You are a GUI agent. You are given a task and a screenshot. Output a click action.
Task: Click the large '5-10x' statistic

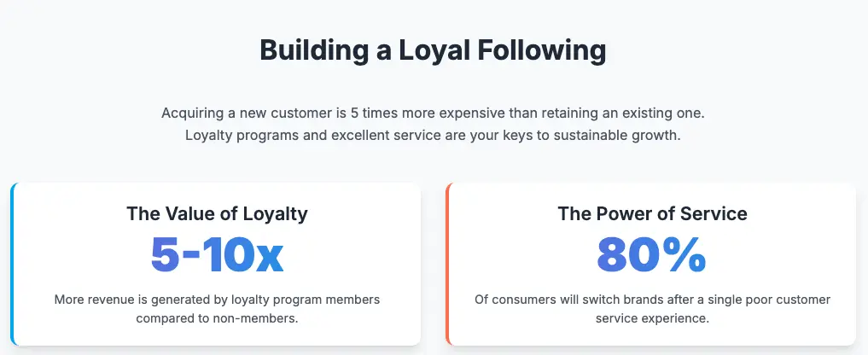[217, 255]
